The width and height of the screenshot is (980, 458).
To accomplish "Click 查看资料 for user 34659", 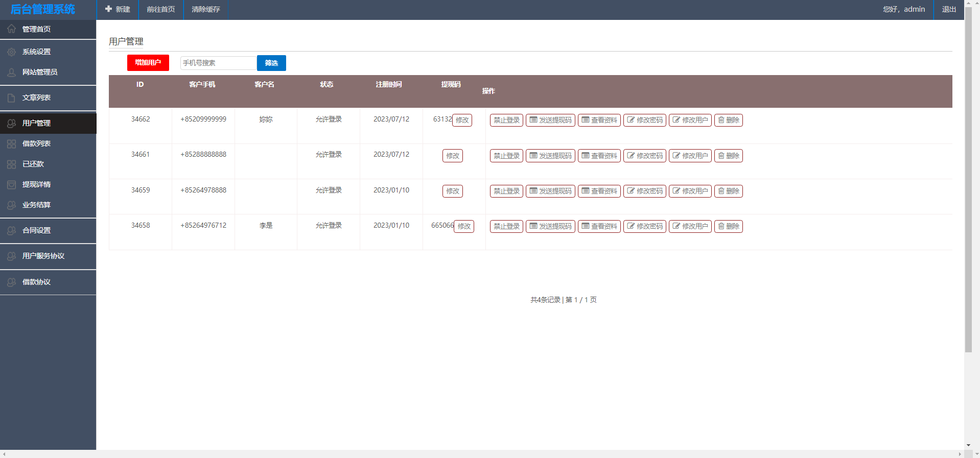I will point(599,191).
